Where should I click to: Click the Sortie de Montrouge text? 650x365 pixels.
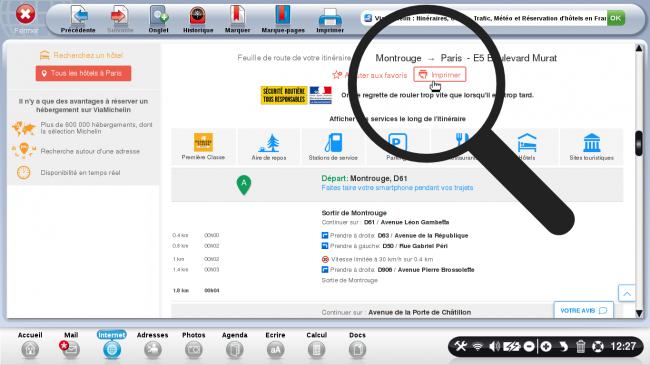tap(349, 280)
